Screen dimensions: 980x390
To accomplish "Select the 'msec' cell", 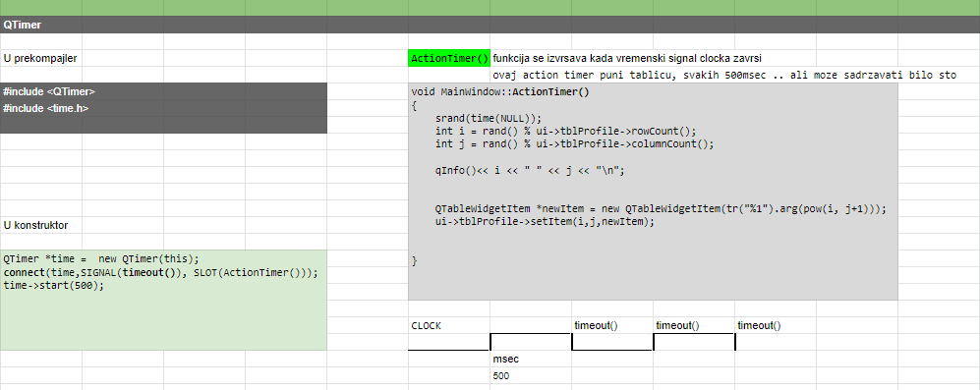I will (x=531, y=359).
